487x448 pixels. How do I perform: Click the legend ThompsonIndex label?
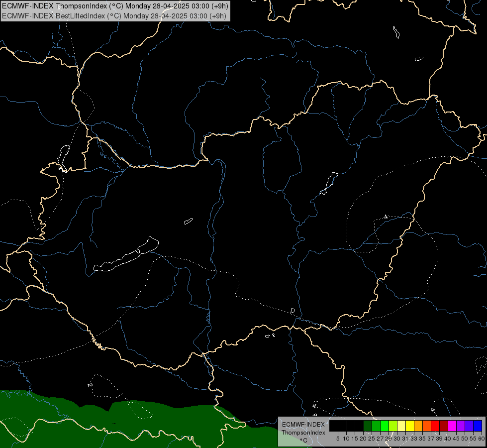pyautogui.click(x=303, y=433)
